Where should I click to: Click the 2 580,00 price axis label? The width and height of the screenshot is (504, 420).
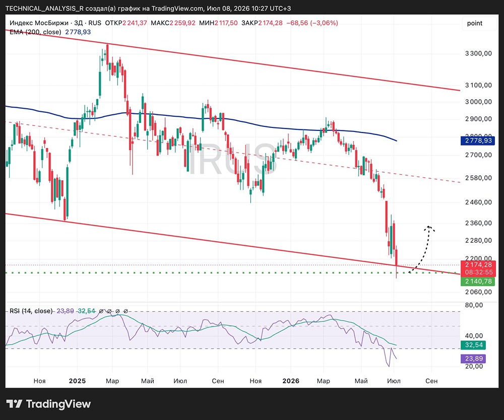point(478,178)
